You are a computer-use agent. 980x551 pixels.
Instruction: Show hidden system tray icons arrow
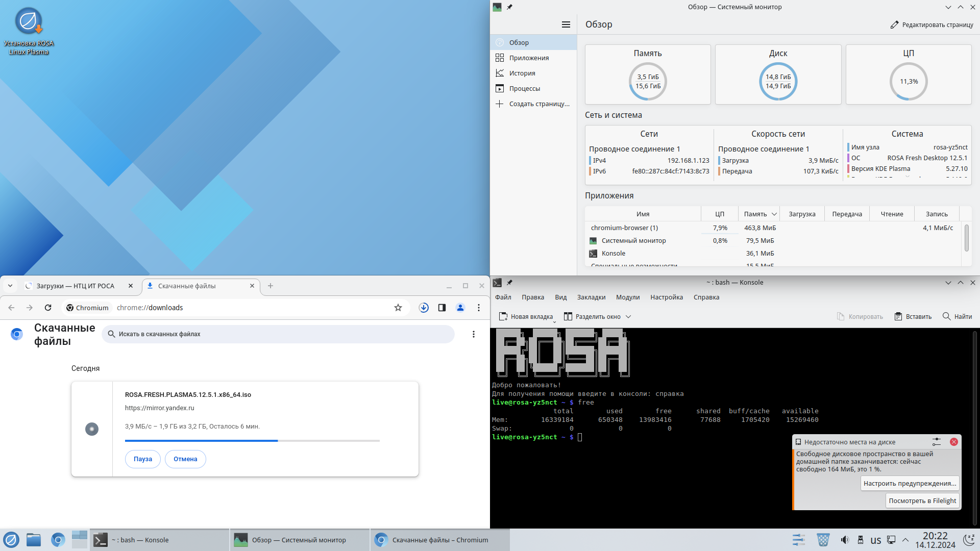click(905, 540)
